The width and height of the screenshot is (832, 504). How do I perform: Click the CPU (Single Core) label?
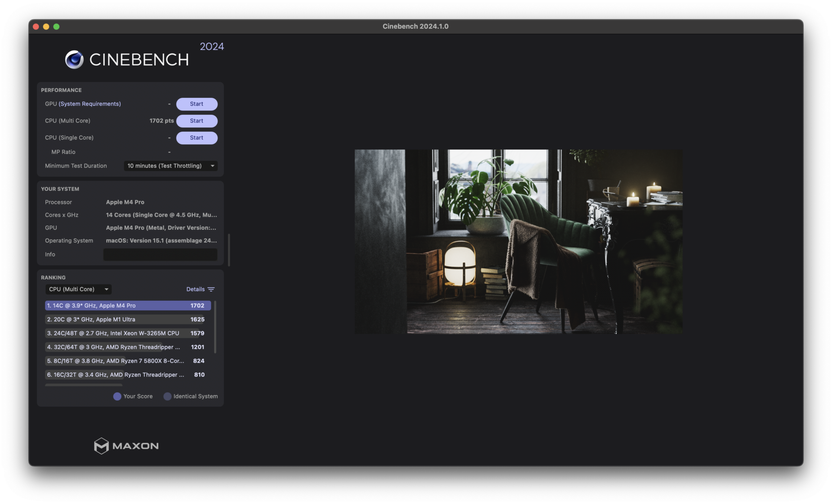69,138
